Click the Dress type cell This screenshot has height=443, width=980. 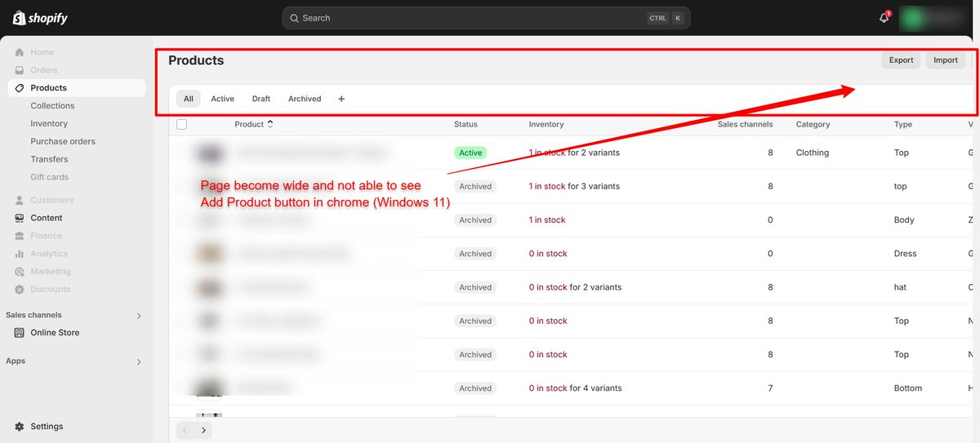905,254
